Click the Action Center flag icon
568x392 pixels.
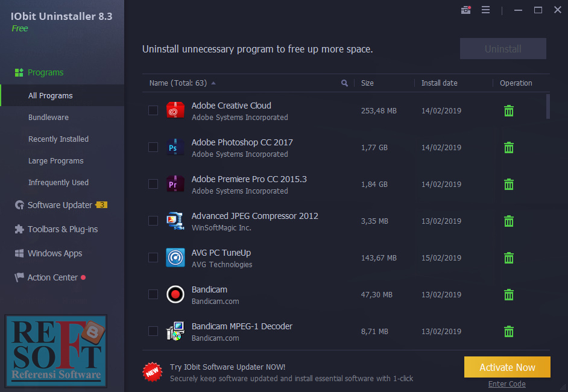tap(19, 277)
